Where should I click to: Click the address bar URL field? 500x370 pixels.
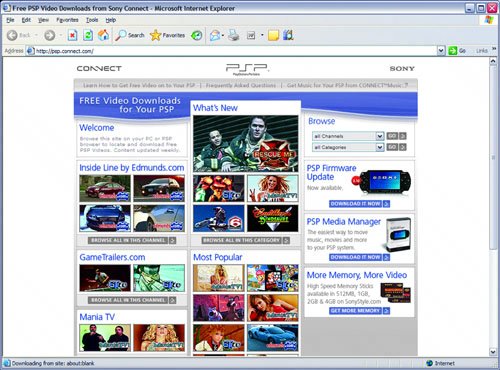coord(233,51)
